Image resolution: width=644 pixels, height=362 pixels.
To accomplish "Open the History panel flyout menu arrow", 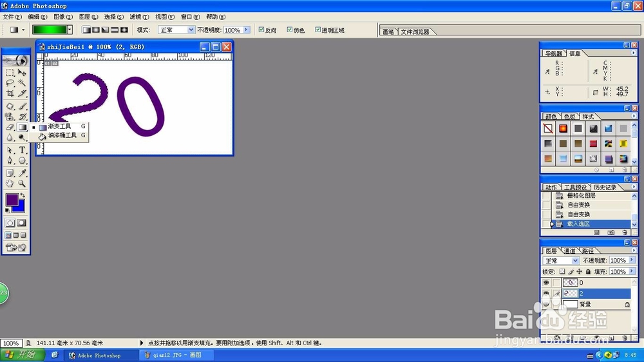I will pos(633,187).
